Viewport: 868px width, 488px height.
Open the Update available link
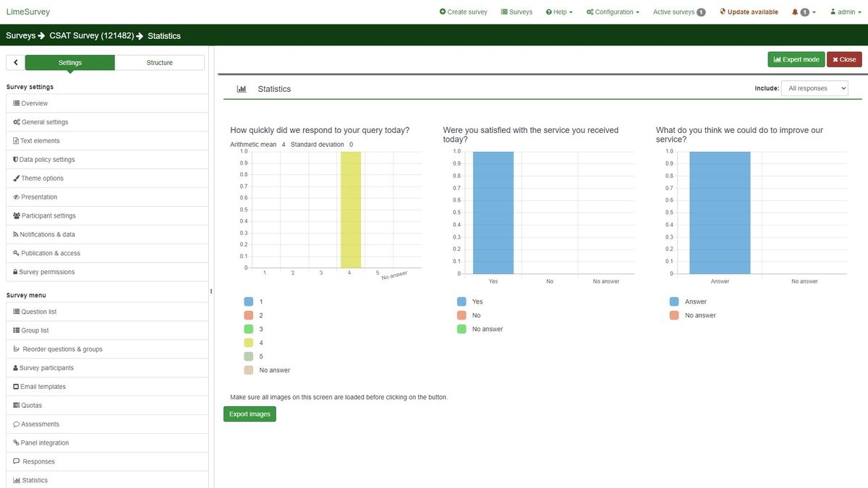click(x=749, y=12)
